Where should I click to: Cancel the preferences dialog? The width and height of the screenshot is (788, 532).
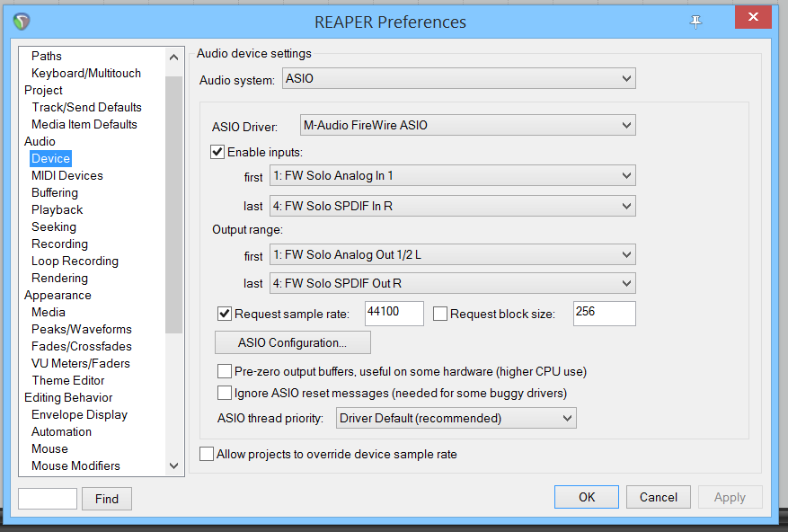pyautogui.click(x=659, y=497)
